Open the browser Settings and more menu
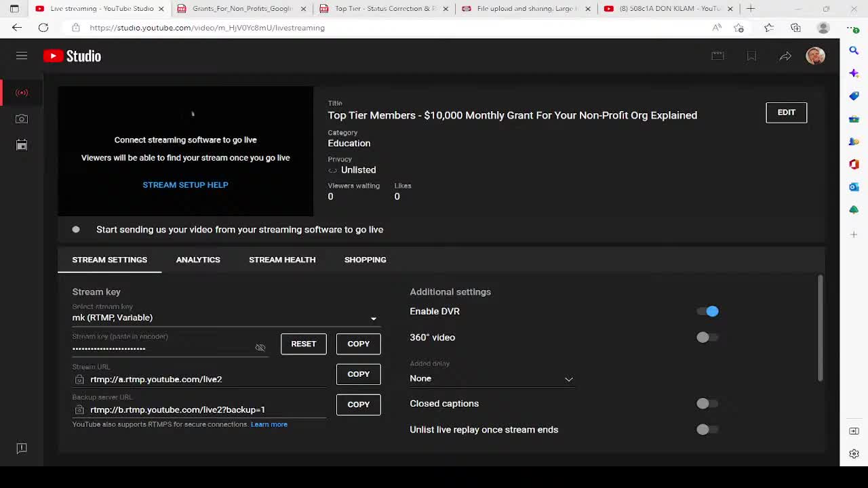Screen dimensions: 868x488 tap(852, 28)
